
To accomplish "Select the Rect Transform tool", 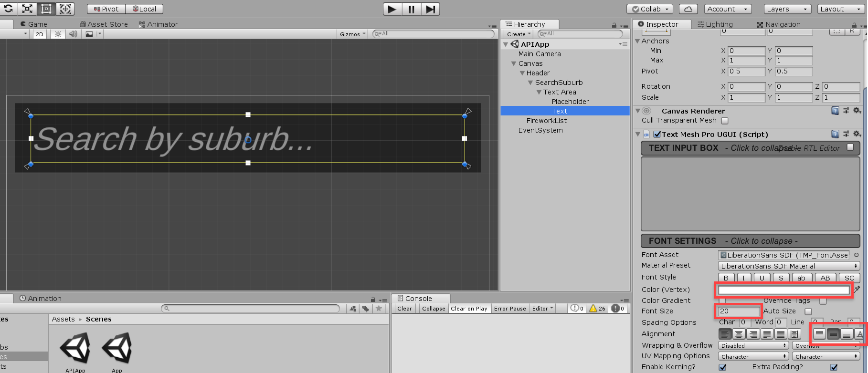I will click(x=46, y=9).
